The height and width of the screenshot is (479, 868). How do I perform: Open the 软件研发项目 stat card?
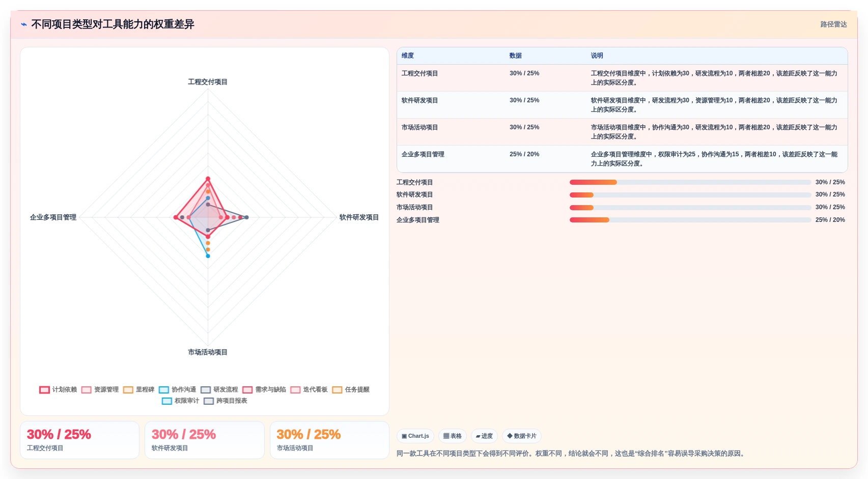(x=205, y=440)
